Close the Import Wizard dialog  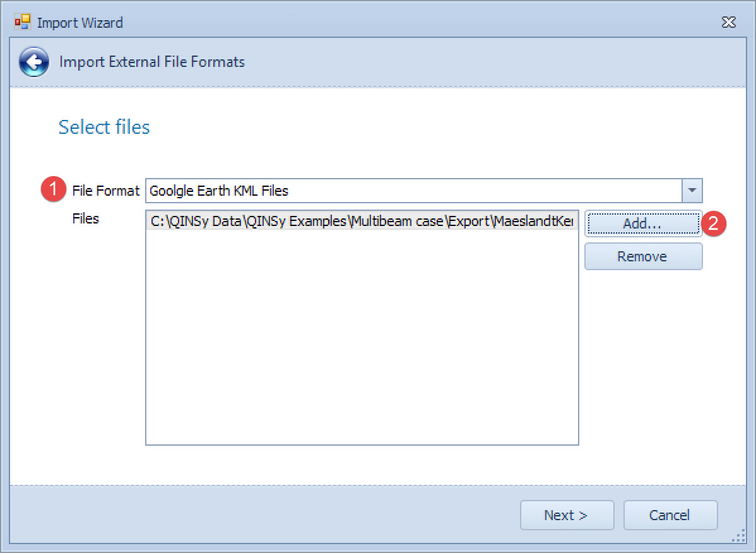pos(728,23)
